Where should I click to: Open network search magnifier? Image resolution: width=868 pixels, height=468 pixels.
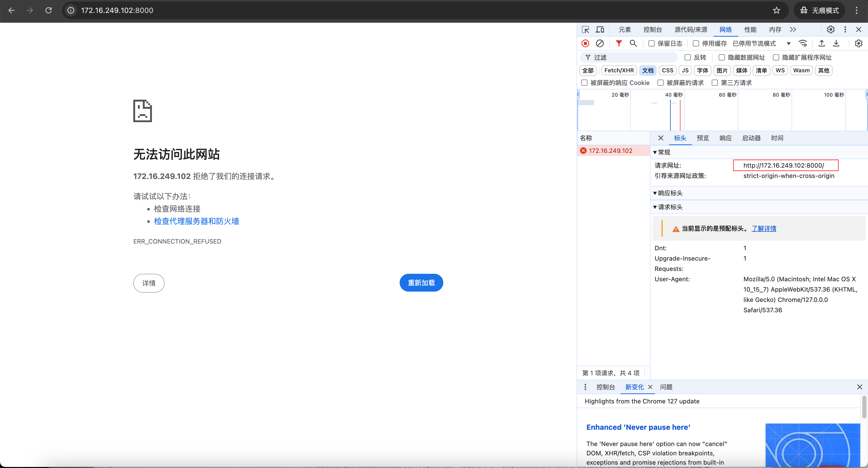pyautogui.click(x=633, y=43)
